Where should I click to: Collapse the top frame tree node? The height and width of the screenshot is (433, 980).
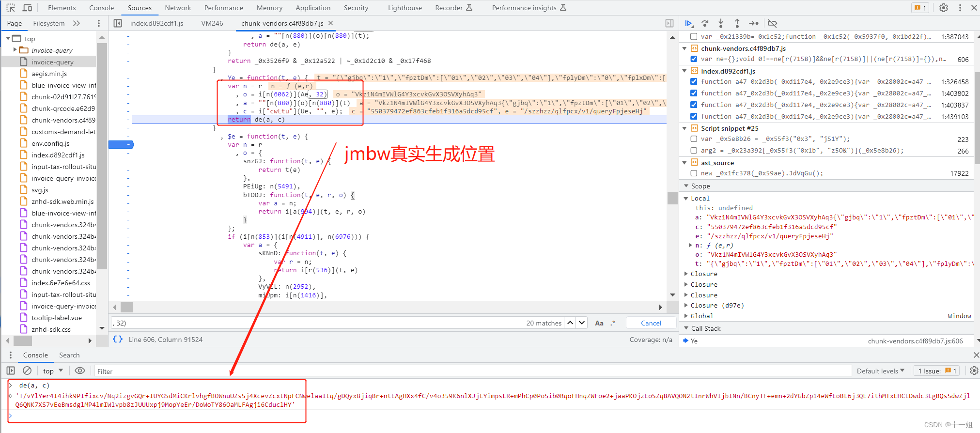coord(8,38)
